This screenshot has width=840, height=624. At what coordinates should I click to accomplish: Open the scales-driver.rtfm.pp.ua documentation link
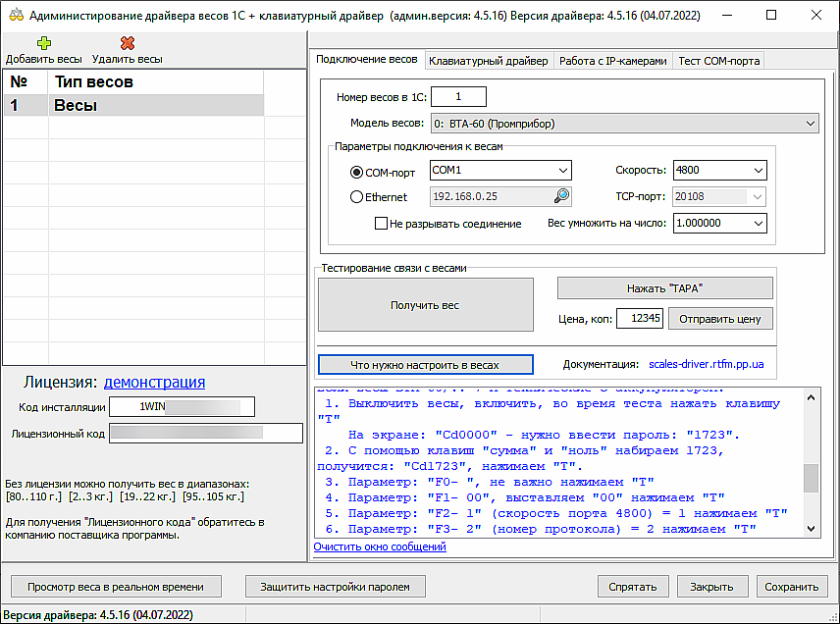point(707,364)
